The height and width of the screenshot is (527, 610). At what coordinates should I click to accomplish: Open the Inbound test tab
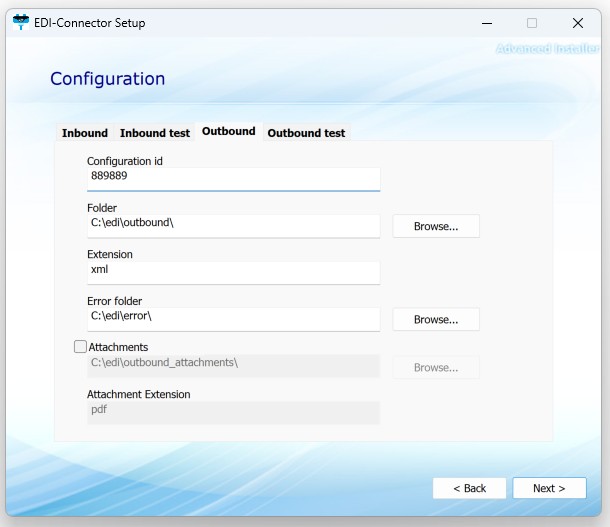click(155, 133)
